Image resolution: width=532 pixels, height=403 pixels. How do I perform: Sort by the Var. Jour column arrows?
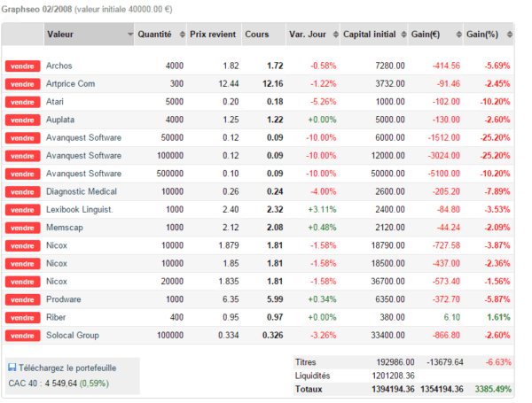335,35
